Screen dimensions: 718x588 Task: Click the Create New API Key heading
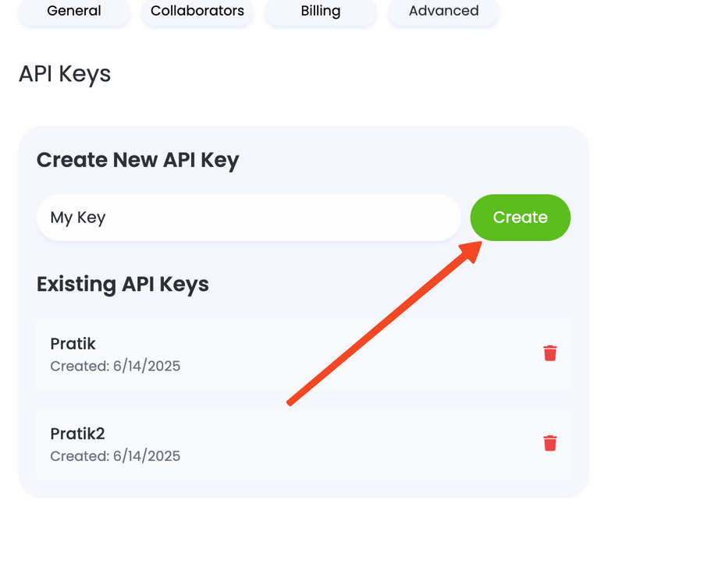pyautogui.click(x=137, y=160)
